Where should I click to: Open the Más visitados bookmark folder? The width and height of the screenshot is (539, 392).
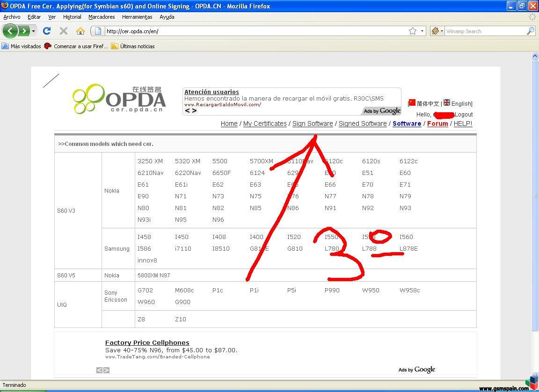tap(22, 46)
